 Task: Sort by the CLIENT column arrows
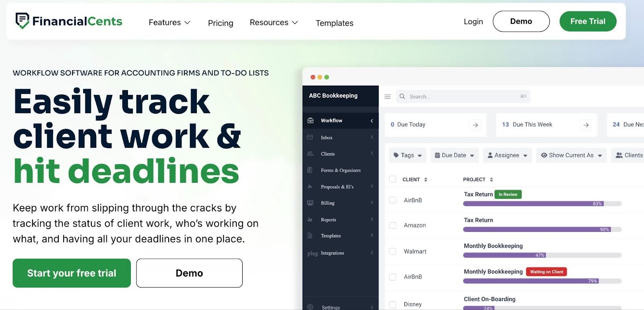[425, 180]
